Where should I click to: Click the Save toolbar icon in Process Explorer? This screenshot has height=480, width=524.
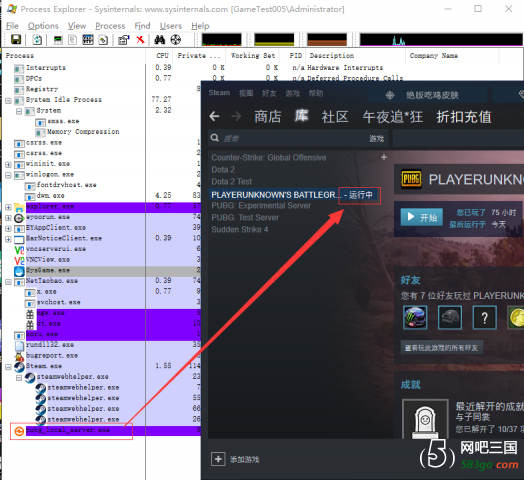click(16, 40)
